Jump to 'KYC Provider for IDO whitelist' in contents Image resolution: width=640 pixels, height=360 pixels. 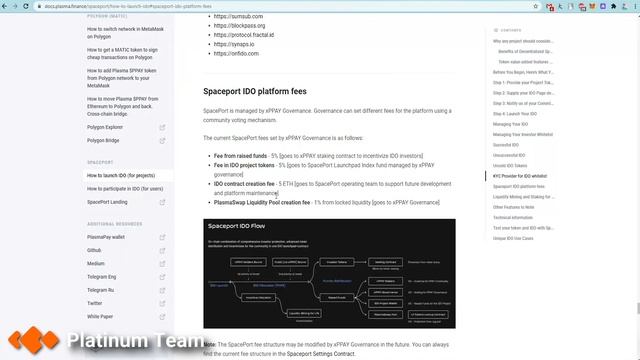coord(520,176)
